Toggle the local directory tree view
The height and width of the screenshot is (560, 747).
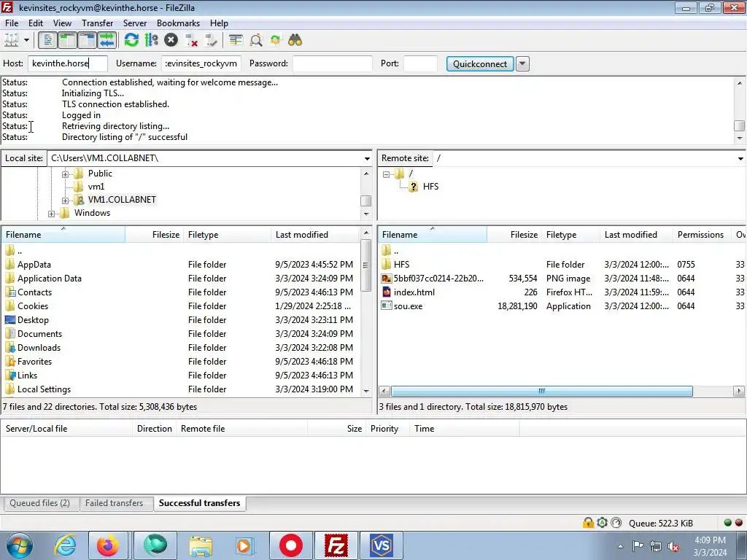tap(67, 41)
